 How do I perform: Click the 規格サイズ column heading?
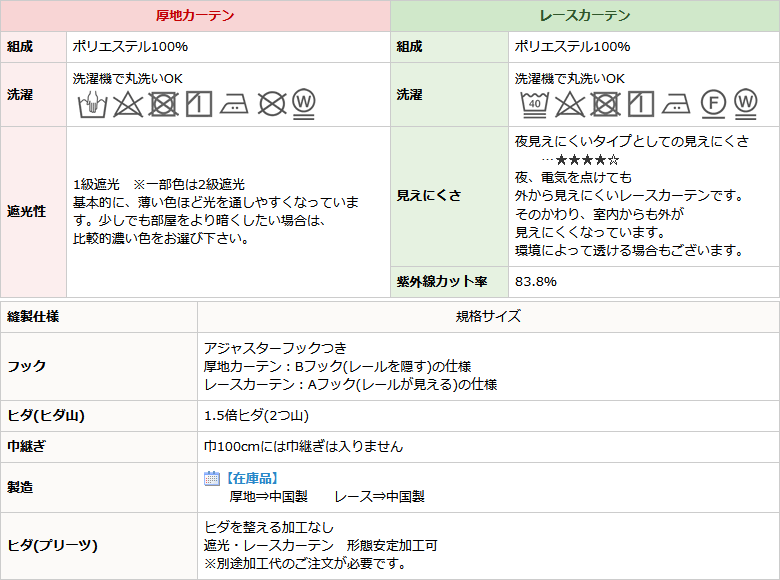click(x=488, y=316)
